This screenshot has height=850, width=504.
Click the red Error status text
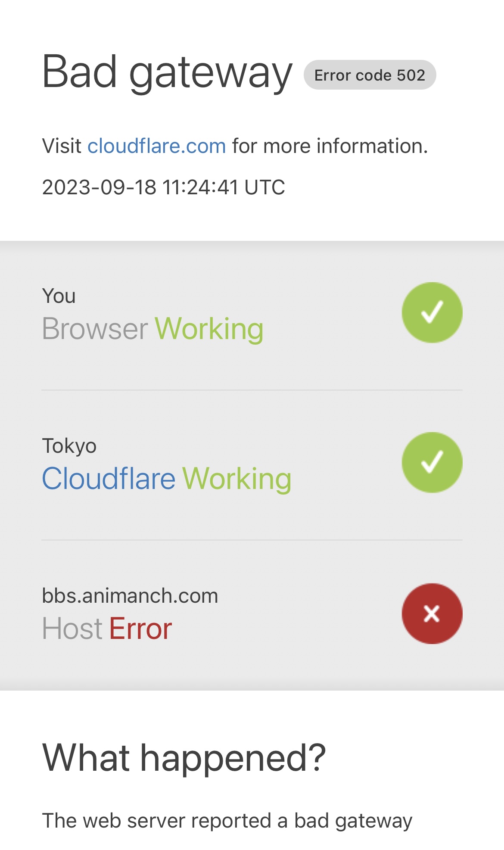click(140, 629)
